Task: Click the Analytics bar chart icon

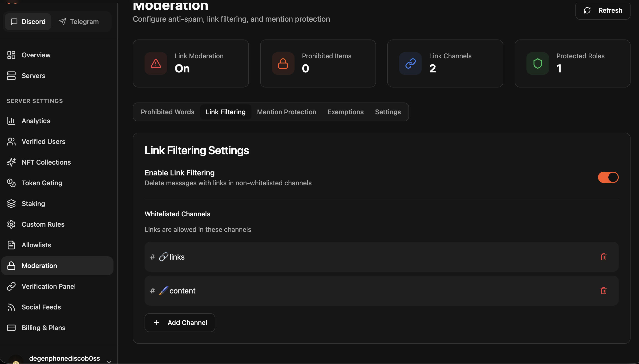Action: tap(11, 121)
